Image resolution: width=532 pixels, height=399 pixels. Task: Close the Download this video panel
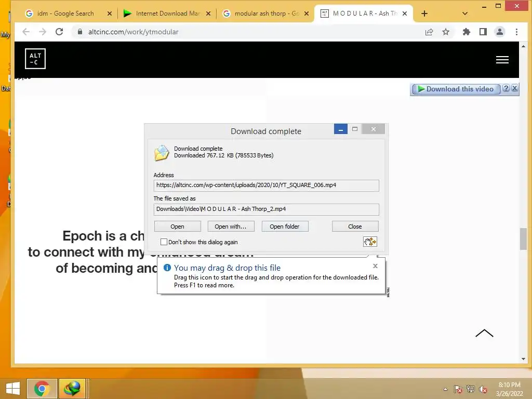(x=515, y=88)
